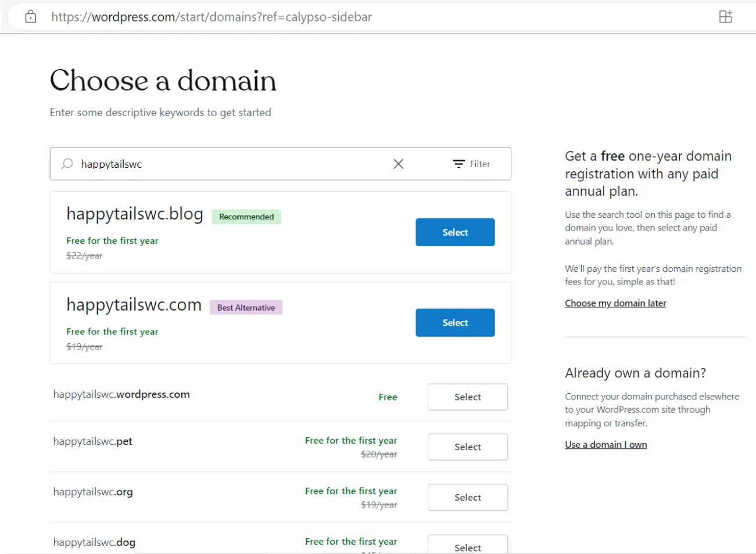Select the happytailswc.dog domain
This screenshot has height=554, width=756.
coord(467,546)
